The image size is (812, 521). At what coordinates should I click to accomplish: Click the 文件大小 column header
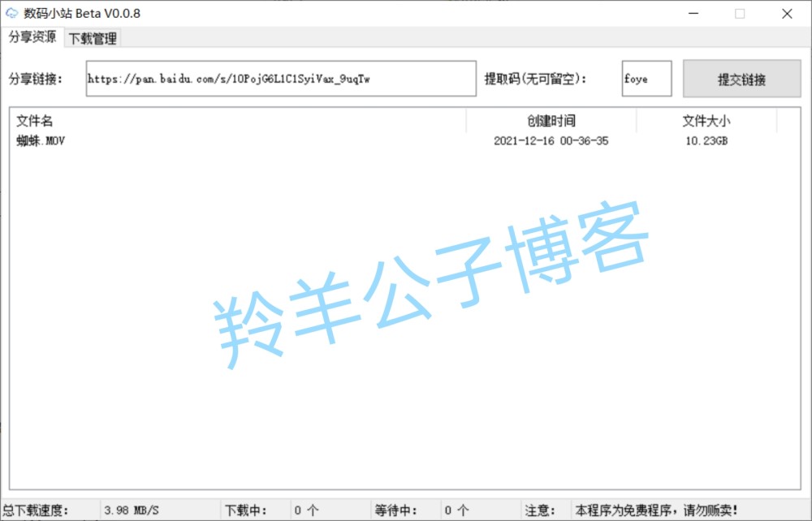pos(706,121)
